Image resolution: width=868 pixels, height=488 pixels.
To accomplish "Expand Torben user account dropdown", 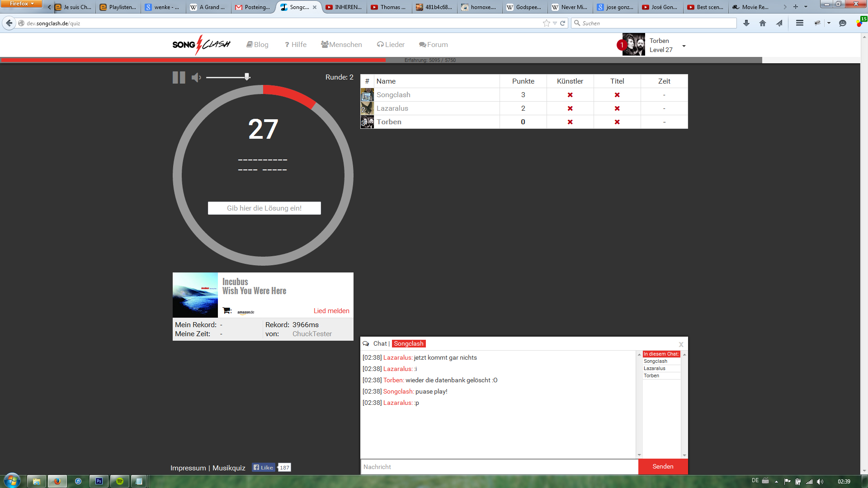I will click(x=684, y=46).
